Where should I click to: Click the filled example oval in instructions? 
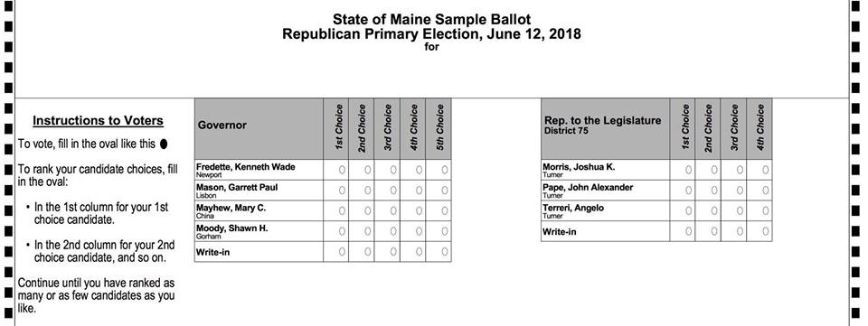tap(164, 144)
